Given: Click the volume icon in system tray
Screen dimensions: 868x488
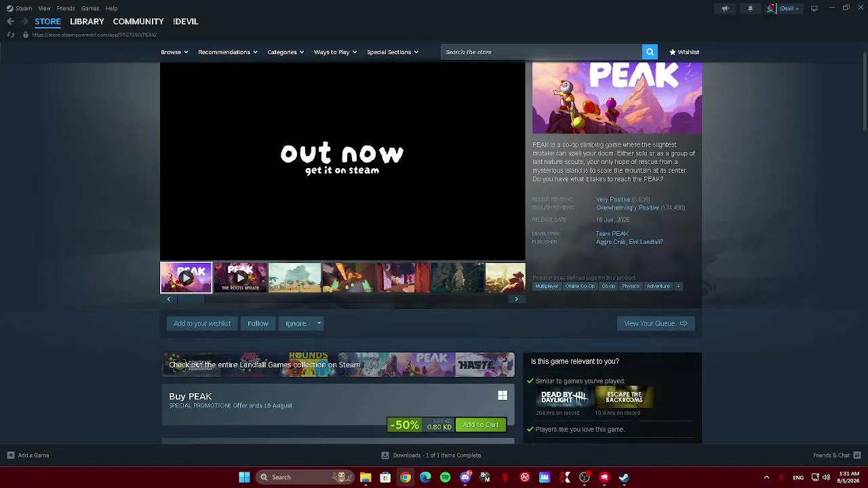Looking at the screenshot, I should (826, 477).
